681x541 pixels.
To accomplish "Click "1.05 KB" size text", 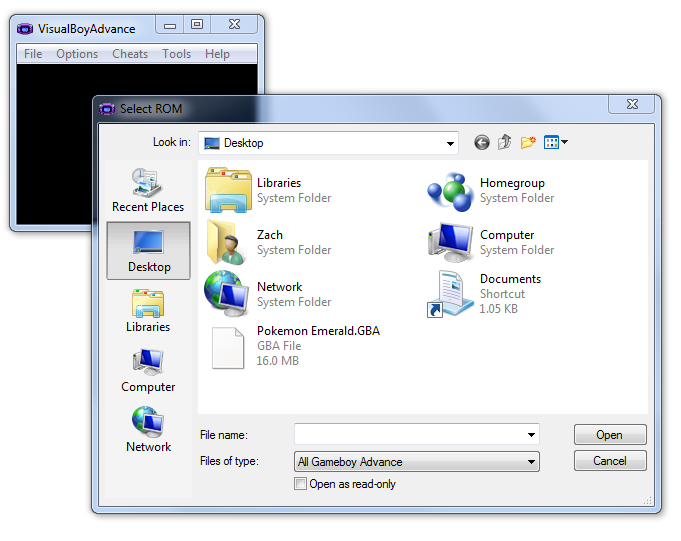I will click(499, 309).
